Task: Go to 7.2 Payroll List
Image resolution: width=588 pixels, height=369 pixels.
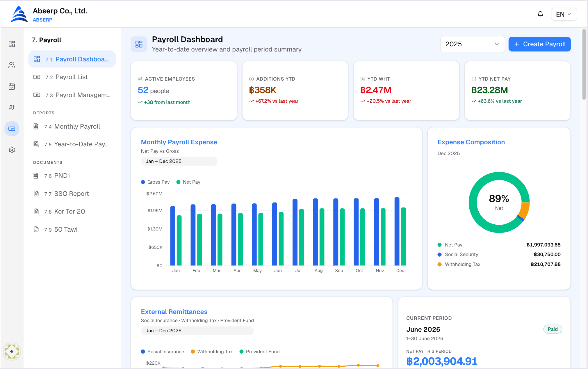Action: click(x=72, y=77)
